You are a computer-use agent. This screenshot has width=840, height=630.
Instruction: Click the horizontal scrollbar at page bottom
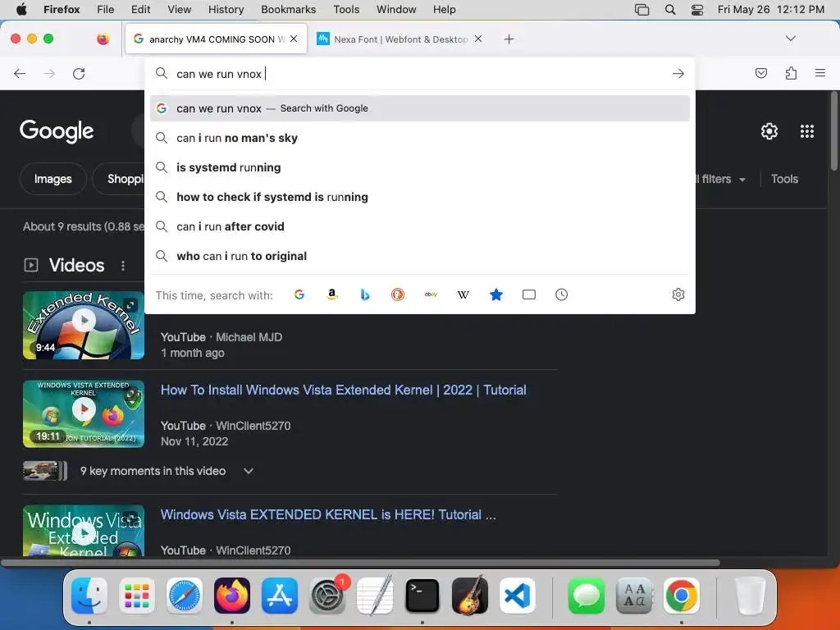click(360, 563)
